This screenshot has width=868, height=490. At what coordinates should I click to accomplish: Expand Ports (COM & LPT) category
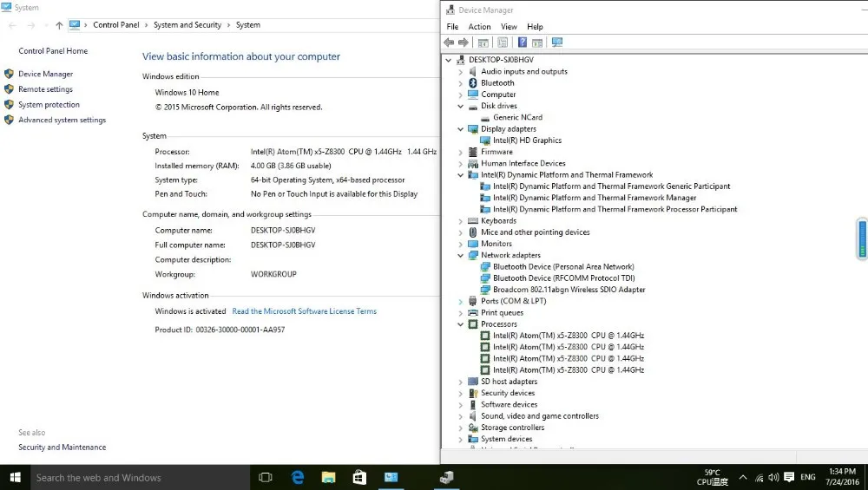[x=461, y=302]
